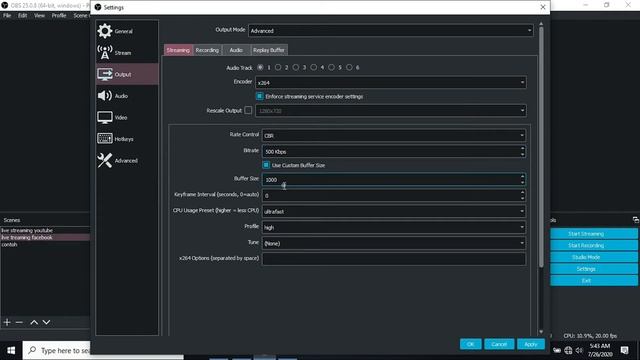Enable the Rescale Output checkbox
Screen dimensions: 640x360
click(x=248, y=110)
